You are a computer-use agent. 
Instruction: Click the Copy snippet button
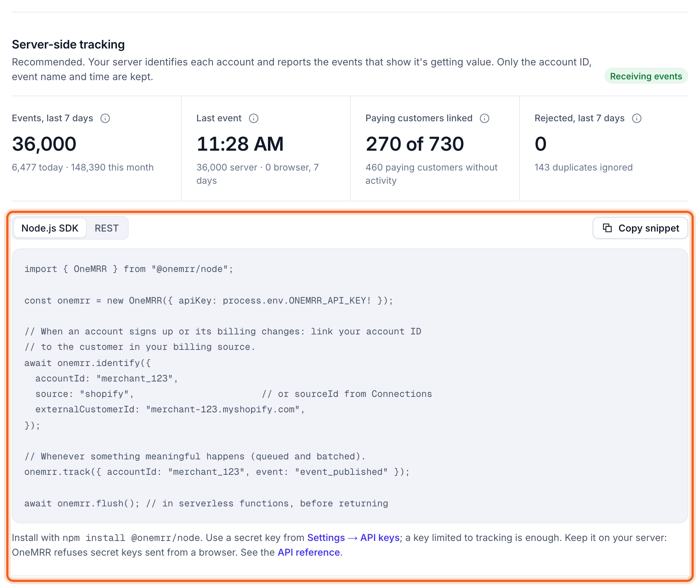[640, 228]
